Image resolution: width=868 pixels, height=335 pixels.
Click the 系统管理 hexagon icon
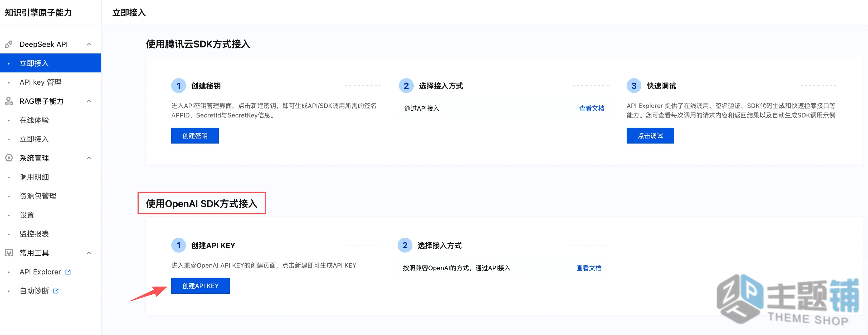point(9,158)
